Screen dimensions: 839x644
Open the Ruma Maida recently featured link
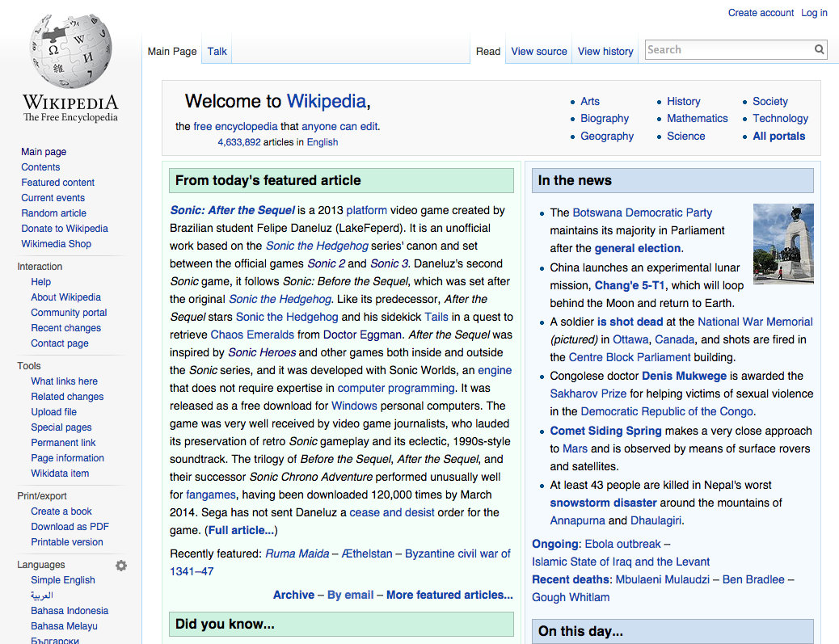297,554
